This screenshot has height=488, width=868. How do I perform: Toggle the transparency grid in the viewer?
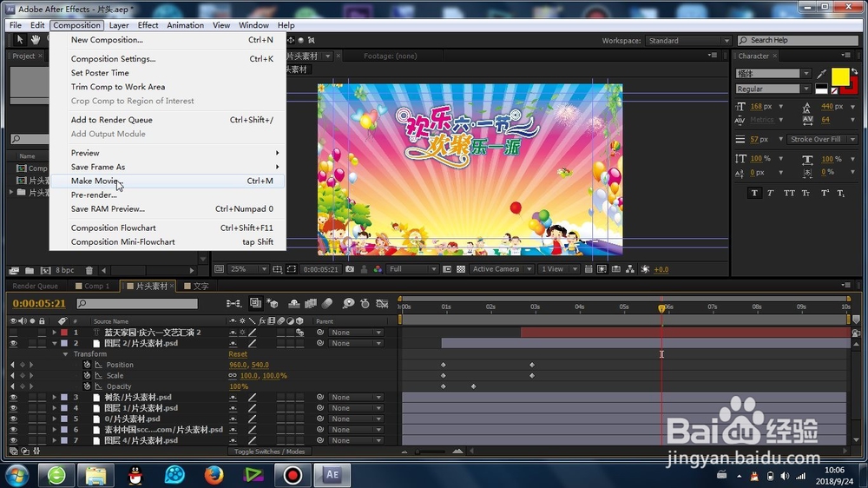pyautogui.click(x=461, y=269)
